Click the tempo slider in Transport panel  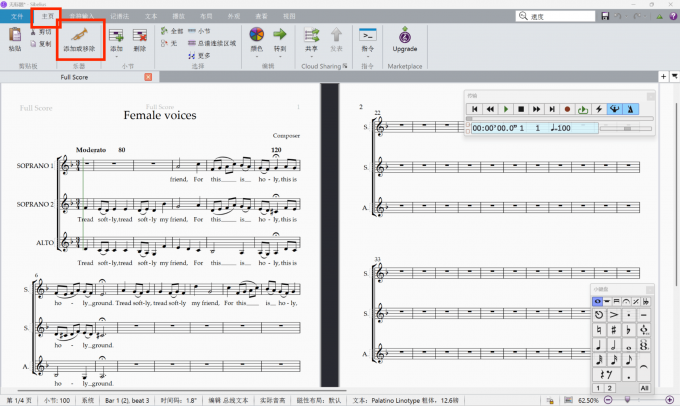point(626,128)
